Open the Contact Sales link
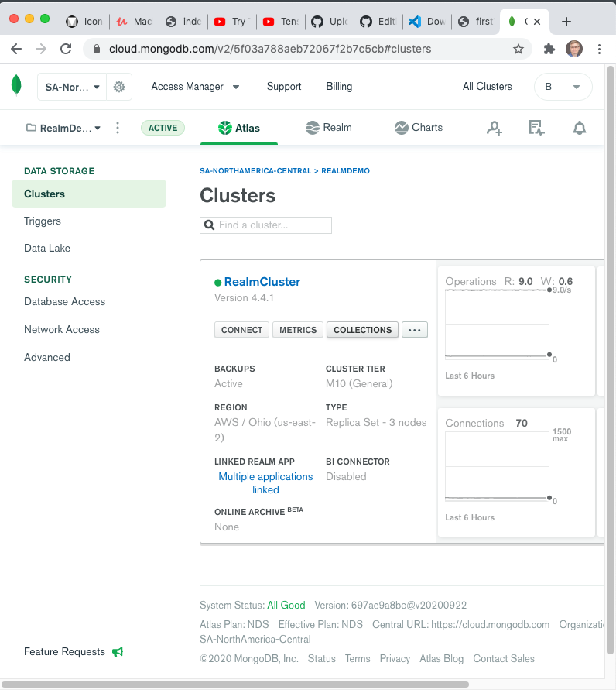The width and height of the screenshot is (616, 690). click(504, 659)
